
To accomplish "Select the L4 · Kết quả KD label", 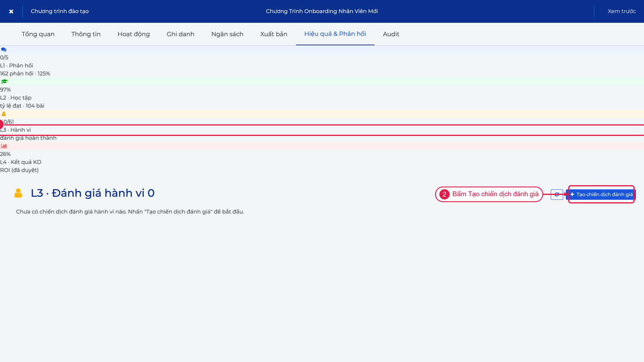I will coord(21,162).
